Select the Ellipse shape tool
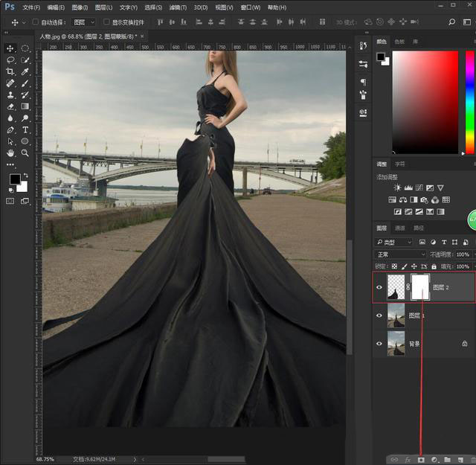Viewport: 476px width, 465px height. [25, 141]
